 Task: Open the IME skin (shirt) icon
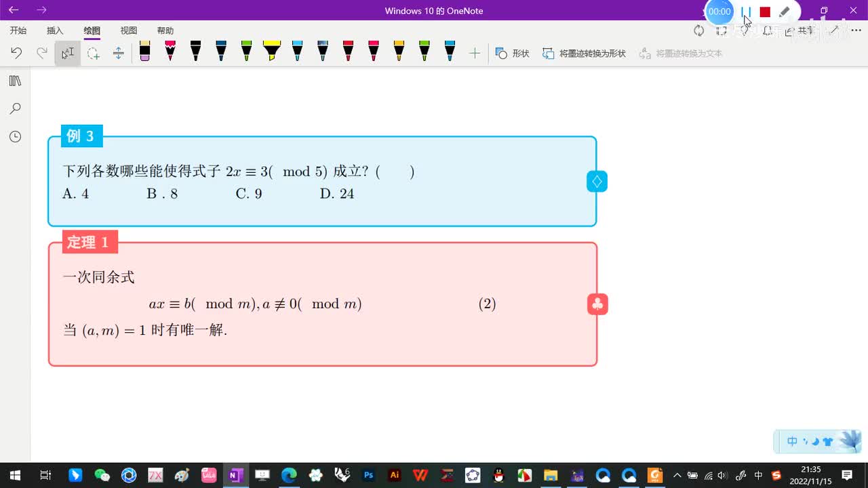point(827,442)
